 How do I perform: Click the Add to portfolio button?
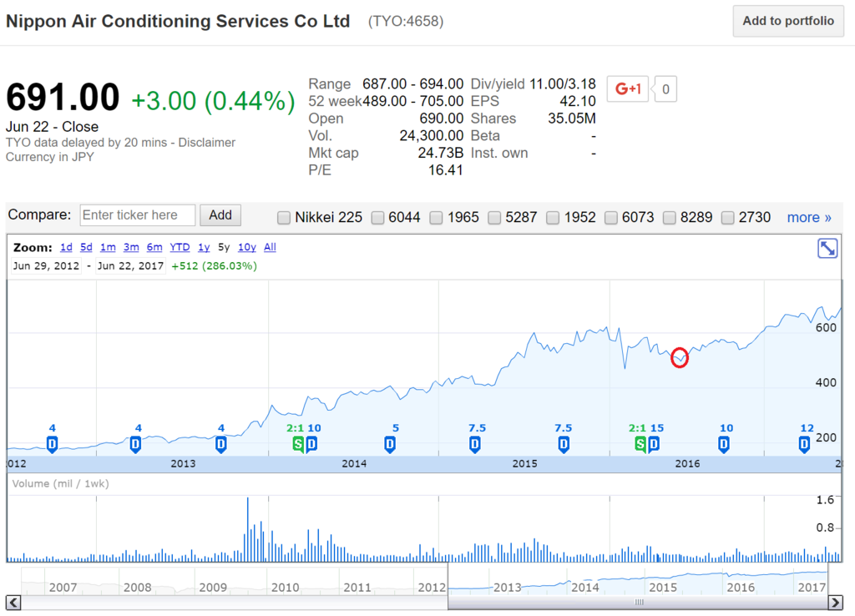pos(788,21)
